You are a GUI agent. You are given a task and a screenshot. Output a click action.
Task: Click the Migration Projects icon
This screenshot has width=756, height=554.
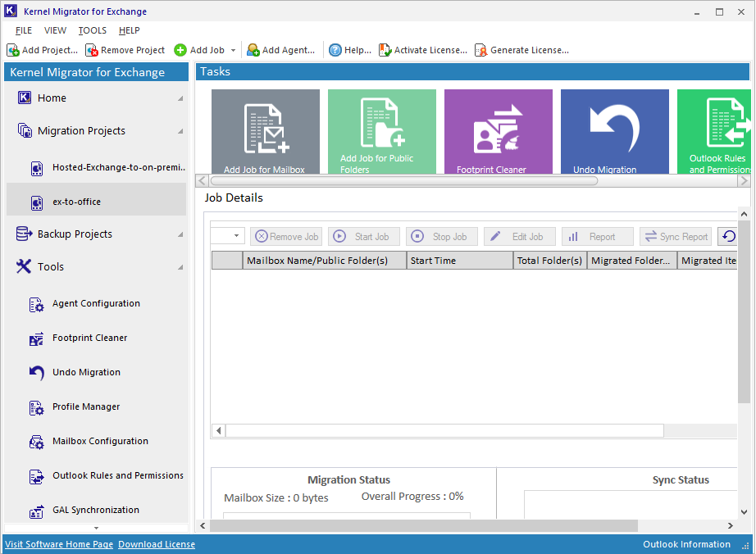(x=25, y=130)
